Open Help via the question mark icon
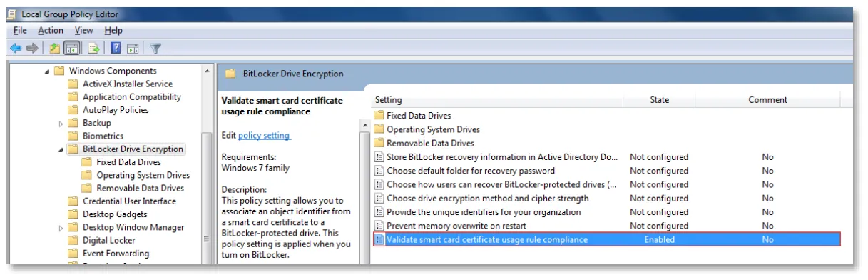 (x=116, y=48)
